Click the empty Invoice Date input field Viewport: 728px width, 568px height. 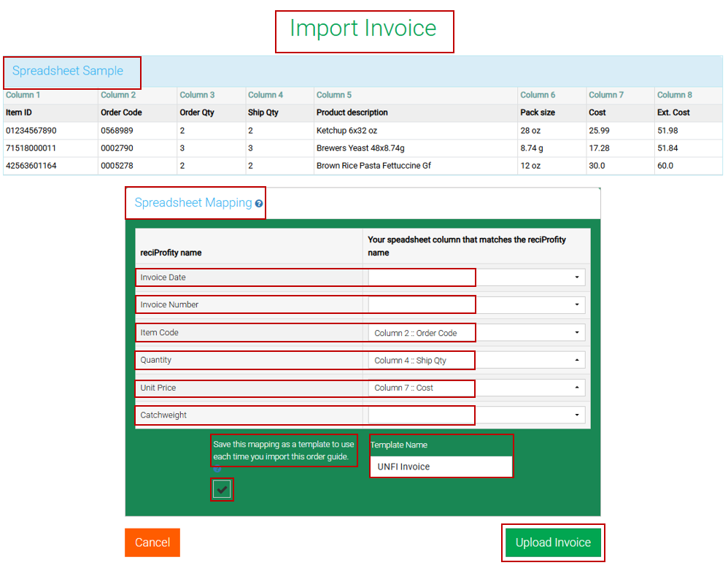click(x=421, y=277)
